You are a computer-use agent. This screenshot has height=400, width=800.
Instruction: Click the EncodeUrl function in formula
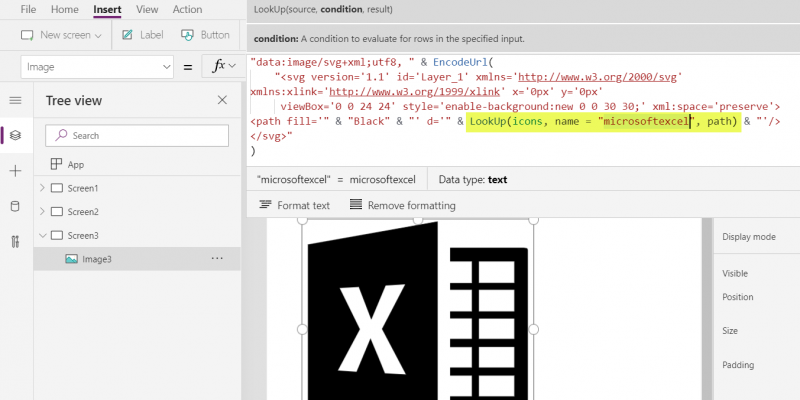click(x=461, y=62)
